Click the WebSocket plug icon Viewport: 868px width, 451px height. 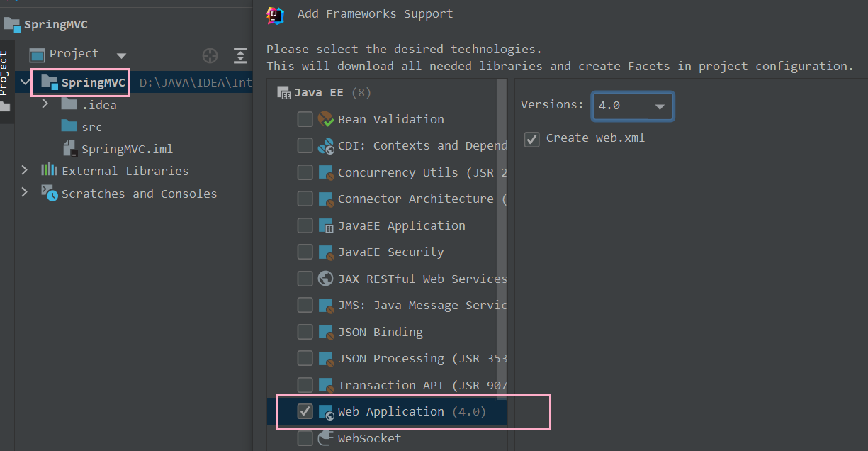tap(325, 438)
